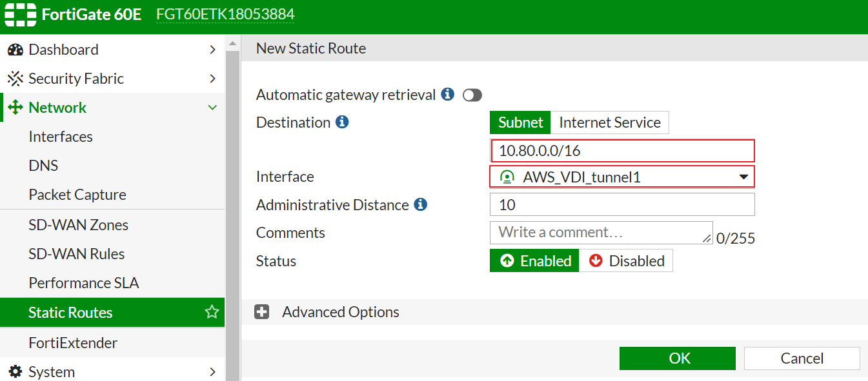The image size is (868, 381).
Task: Click the Dashboard gauge icon in sidebar
Action: click(x=15, y=50)
